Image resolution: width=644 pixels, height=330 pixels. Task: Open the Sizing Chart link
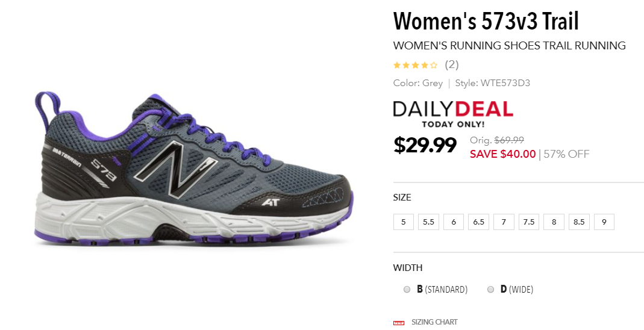tap(434, 322)
